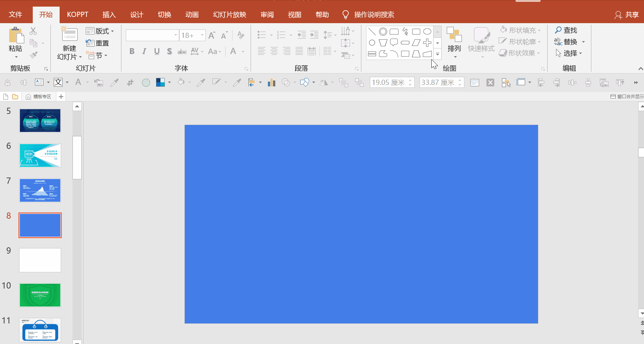Select the speech bubble callout shape
The height and width of the screenshot is (344, 644).
394,43
